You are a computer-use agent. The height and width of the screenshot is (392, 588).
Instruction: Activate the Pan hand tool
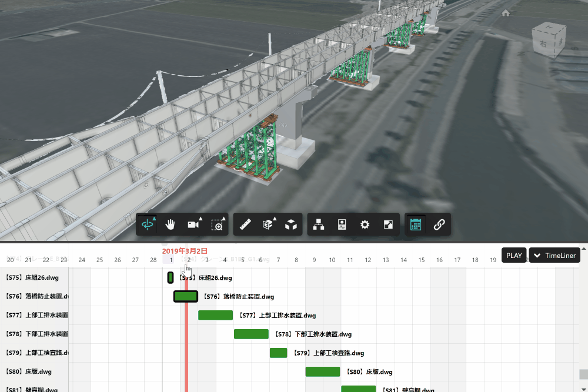(171, 225)
